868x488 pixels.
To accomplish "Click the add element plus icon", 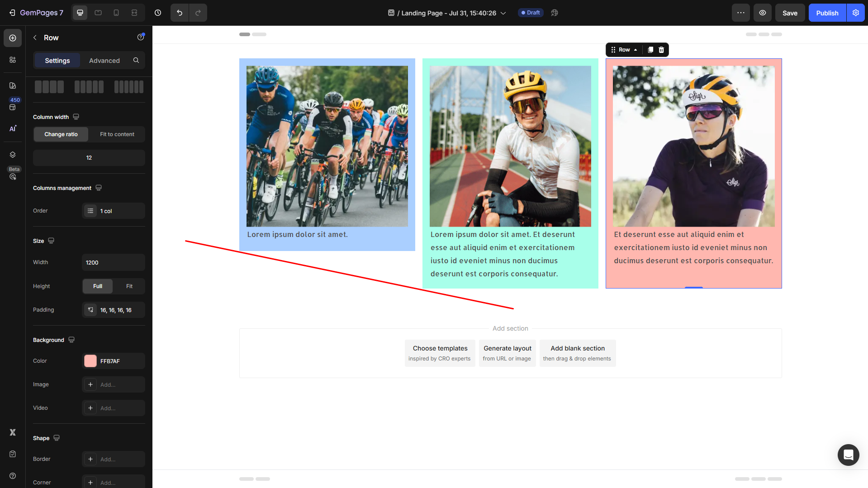I will click(13, 38).
